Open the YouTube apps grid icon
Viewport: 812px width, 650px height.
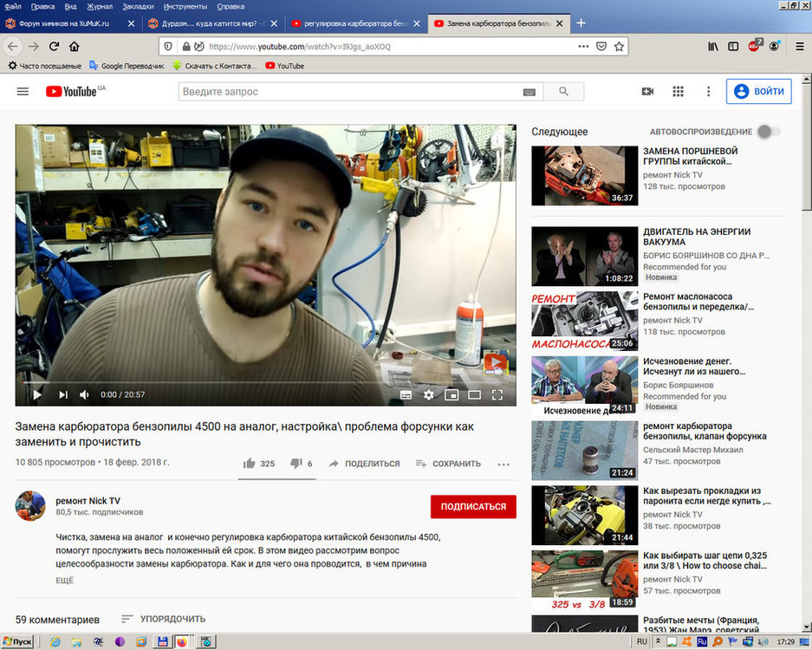point(678,91)
